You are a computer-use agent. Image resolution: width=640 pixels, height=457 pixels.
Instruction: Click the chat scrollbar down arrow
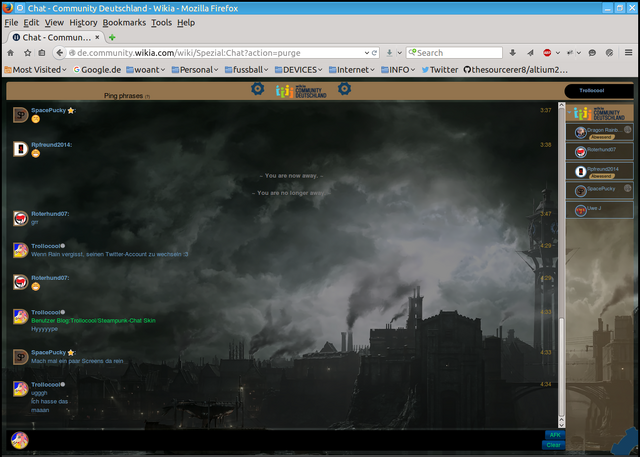(x=561, y=424)
